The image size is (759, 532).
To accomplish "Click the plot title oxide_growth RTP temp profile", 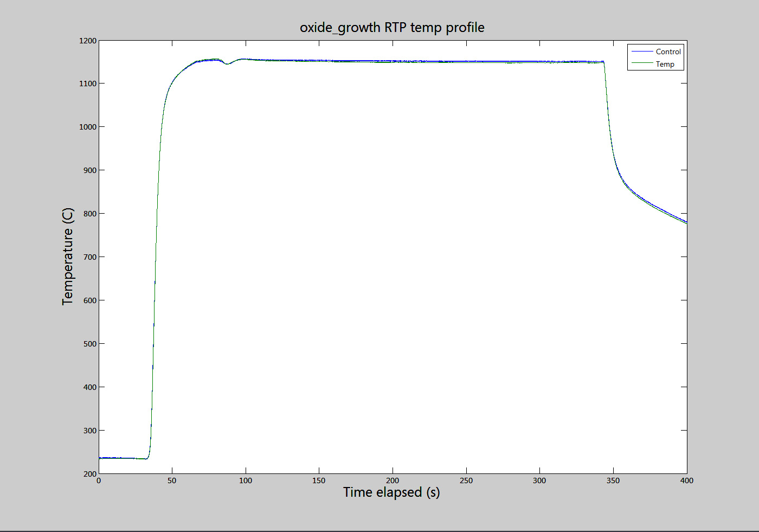I will (x=392, y=28).
